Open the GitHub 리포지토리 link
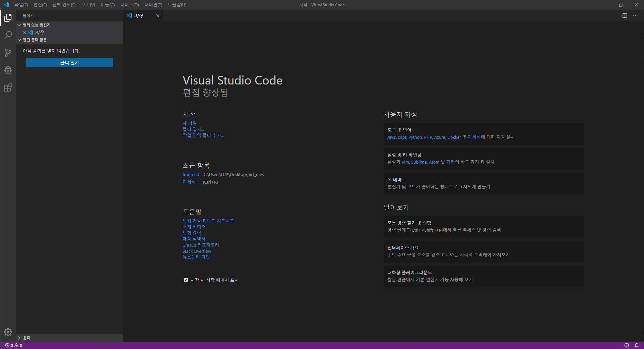 (x=201, y=245)
